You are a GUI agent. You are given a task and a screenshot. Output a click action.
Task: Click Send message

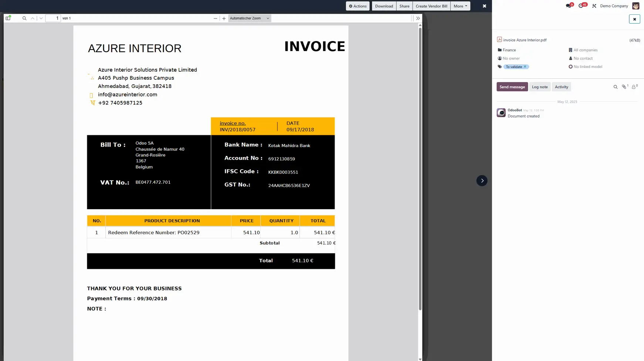coord(512,87)
